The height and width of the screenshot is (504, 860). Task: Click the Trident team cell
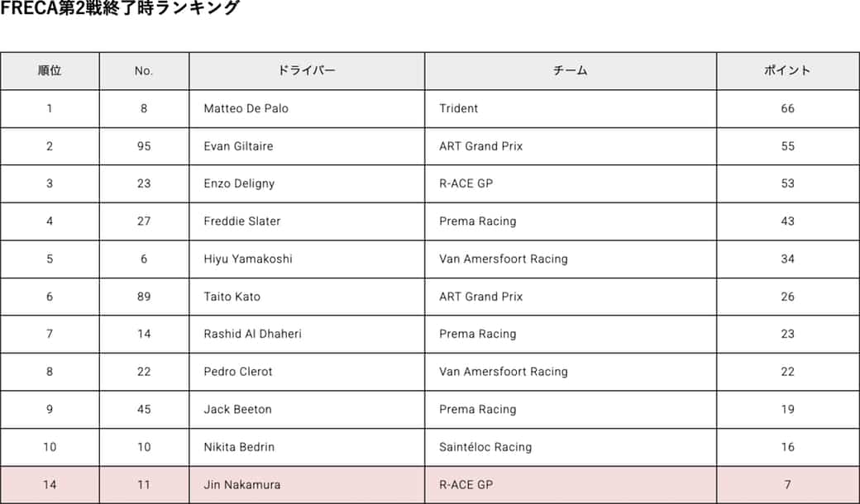point(571,108)
